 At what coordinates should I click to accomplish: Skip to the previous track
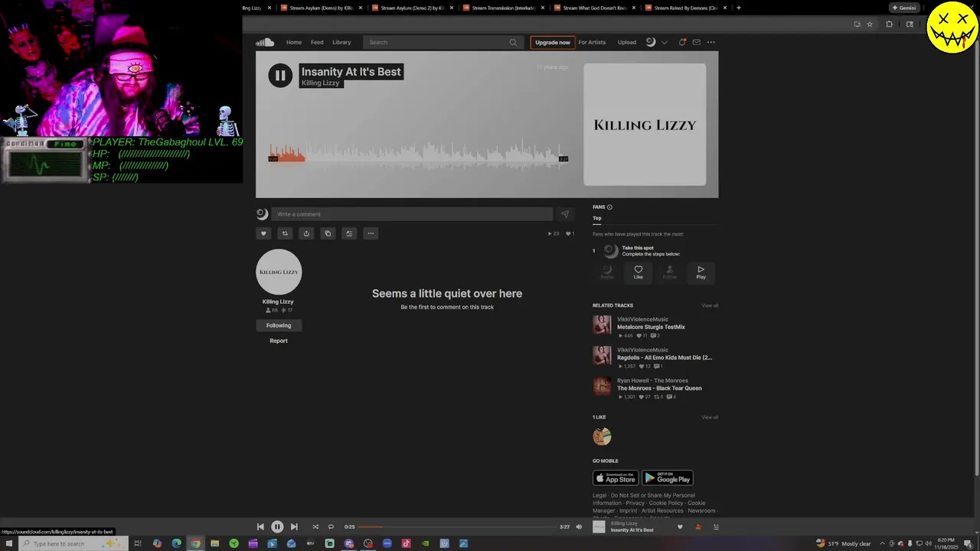point(260,527)
